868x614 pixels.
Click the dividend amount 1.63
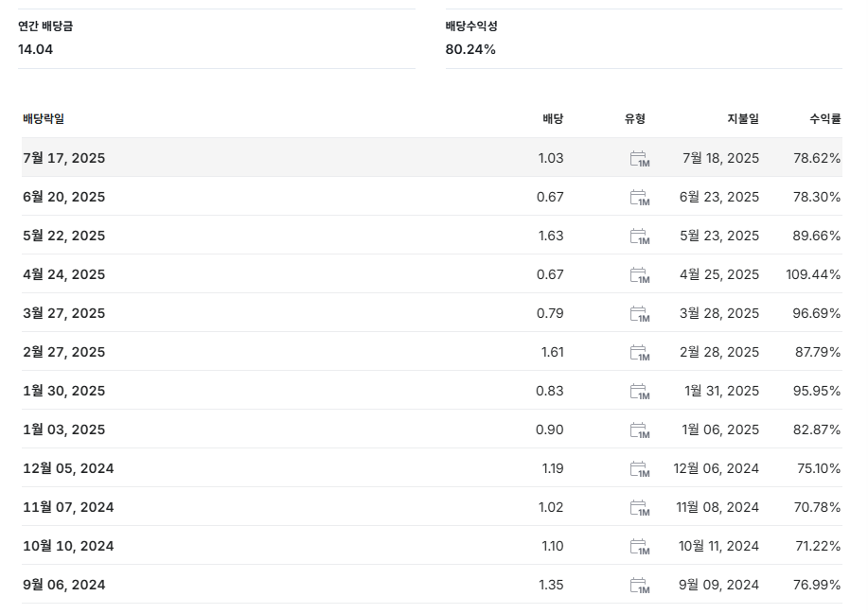coord(551,235)
